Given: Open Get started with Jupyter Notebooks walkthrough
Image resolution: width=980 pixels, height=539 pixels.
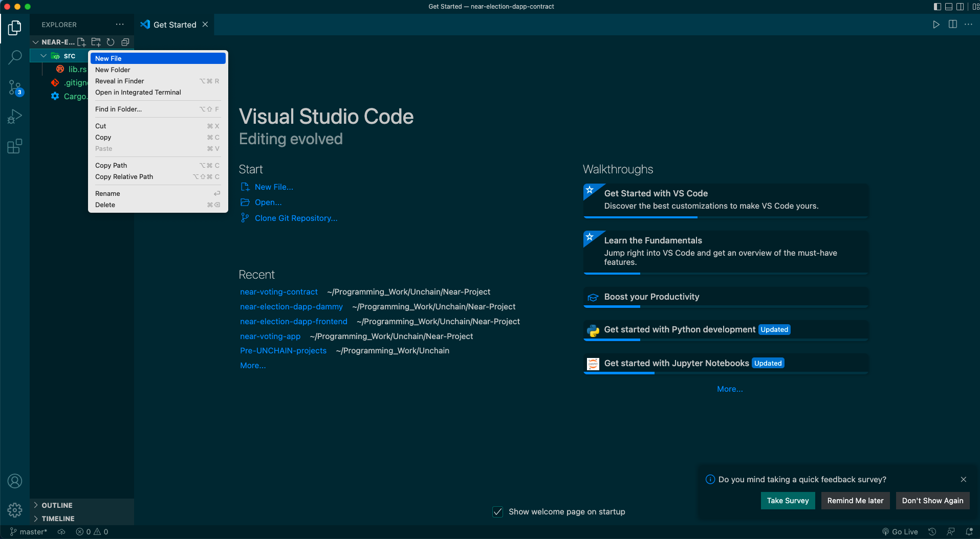Looking at the screenshot, I should coord(726,364).
